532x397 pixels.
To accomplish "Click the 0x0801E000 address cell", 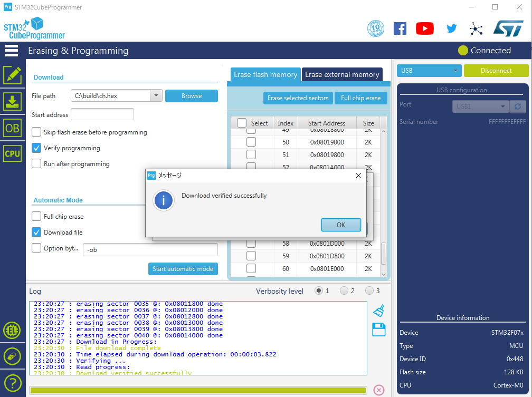I will 327,268.
